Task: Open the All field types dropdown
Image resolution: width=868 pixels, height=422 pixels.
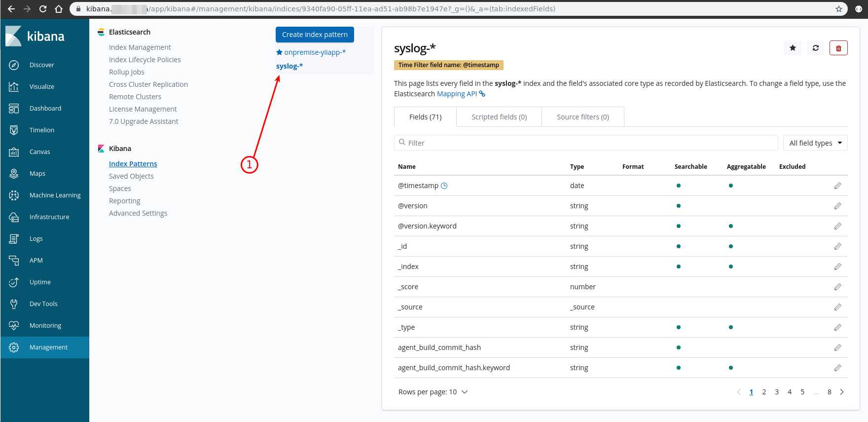Action: point(815,143)
